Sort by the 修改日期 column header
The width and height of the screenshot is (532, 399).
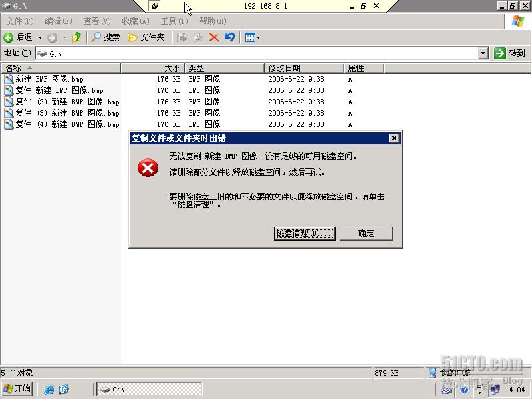click(304, 68)
